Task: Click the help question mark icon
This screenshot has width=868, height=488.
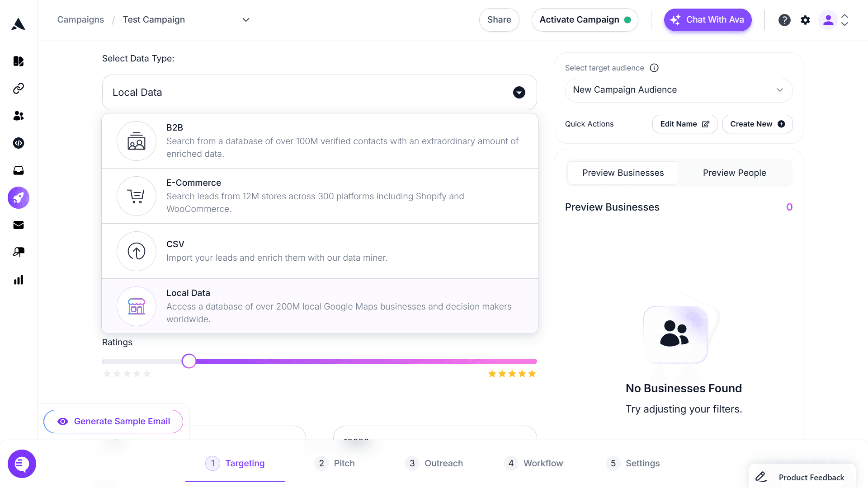Action: (784, 20)
